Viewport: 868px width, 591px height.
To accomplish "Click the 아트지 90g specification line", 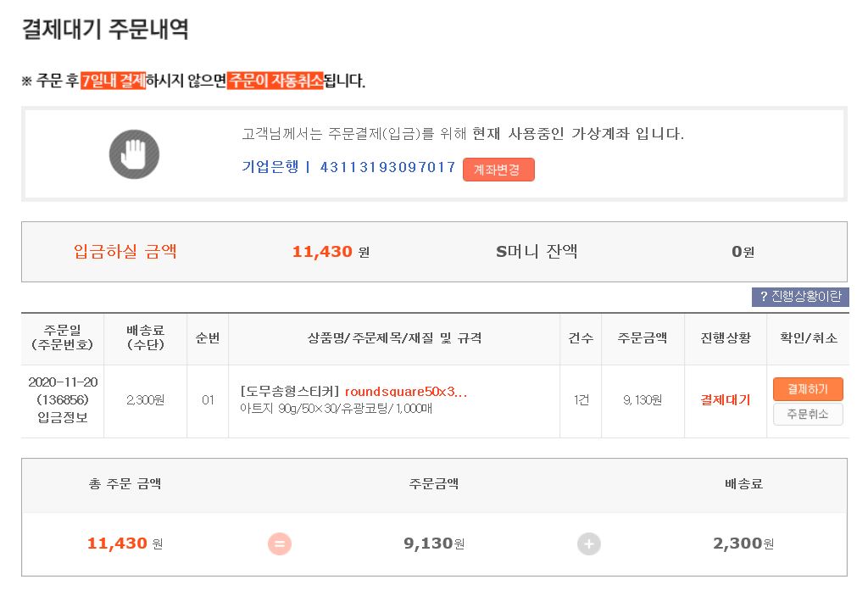I will (x=337, y=409).
